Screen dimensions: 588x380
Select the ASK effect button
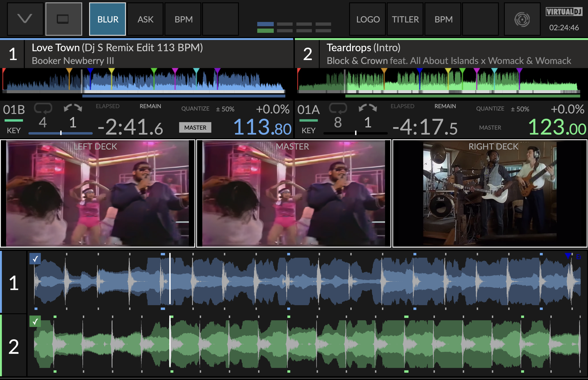145,19
